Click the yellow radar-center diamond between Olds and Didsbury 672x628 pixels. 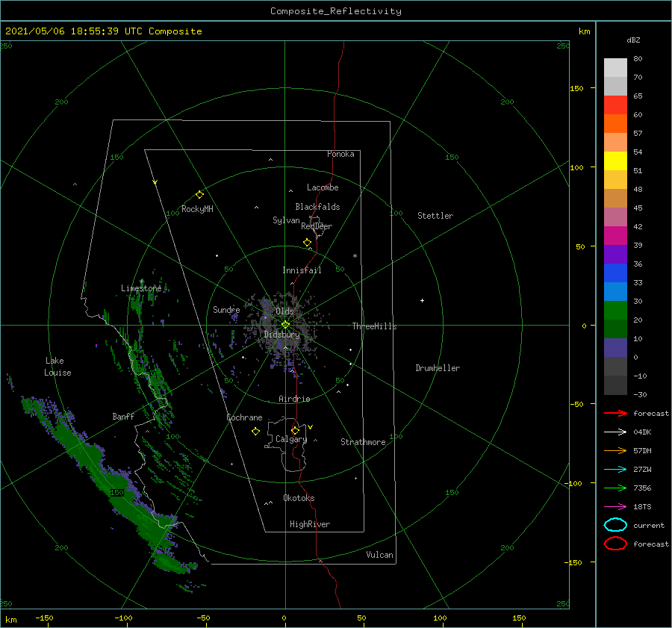pyautogui.click(x=285, y=325)
